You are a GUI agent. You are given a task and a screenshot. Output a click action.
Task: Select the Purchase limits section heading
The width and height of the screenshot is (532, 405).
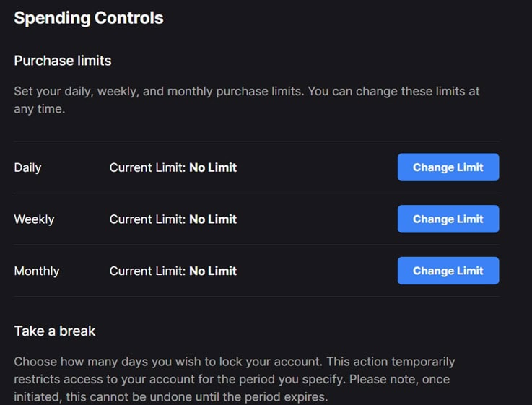pos(63,61)
